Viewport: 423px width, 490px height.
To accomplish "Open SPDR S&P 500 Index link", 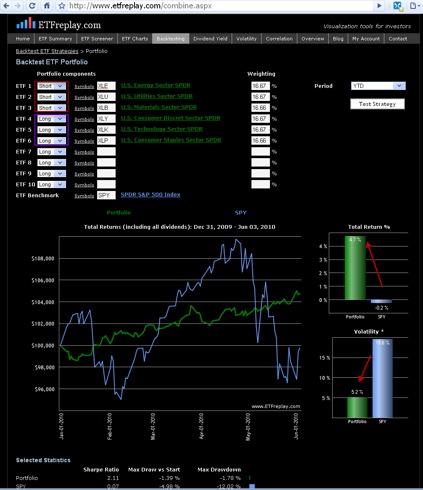I will click(x=150, y=195).
